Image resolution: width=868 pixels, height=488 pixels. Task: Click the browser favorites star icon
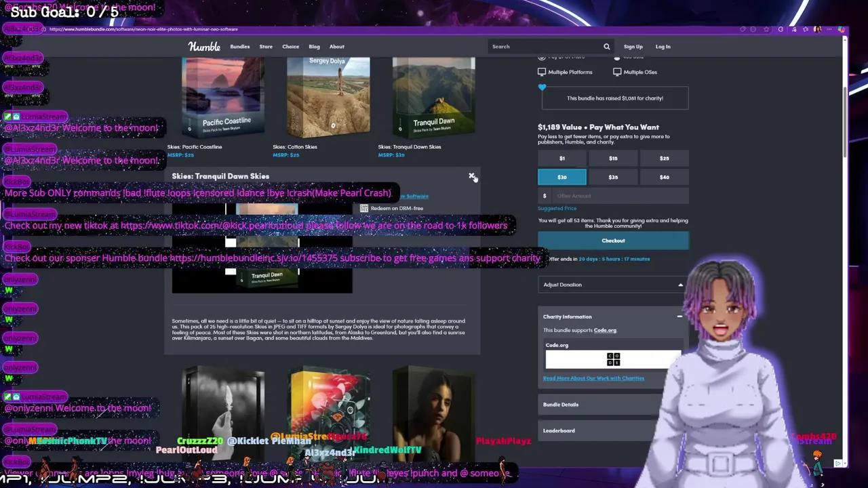coord(766,29)
